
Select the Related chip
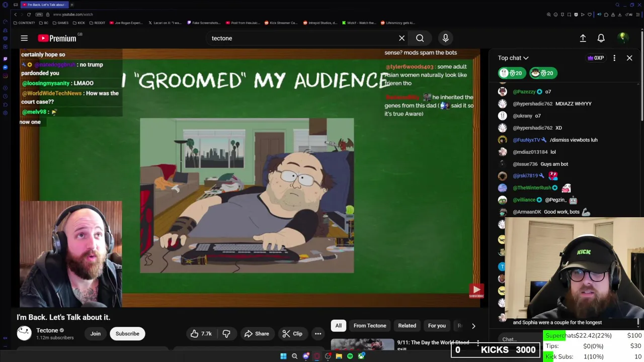click(407, 326)
